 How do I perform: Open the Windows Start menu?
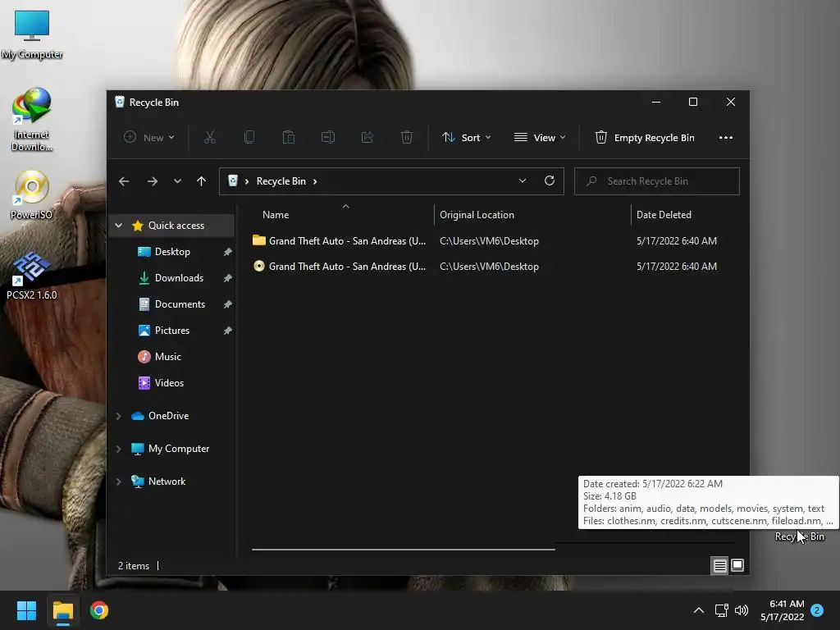26,610
